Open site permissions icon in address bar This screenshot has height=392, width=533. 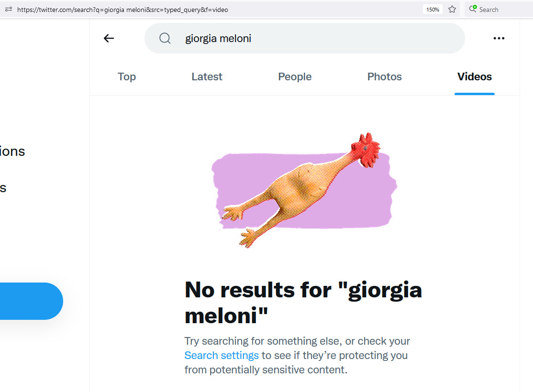pyautogui.click(x=9, y=9)
